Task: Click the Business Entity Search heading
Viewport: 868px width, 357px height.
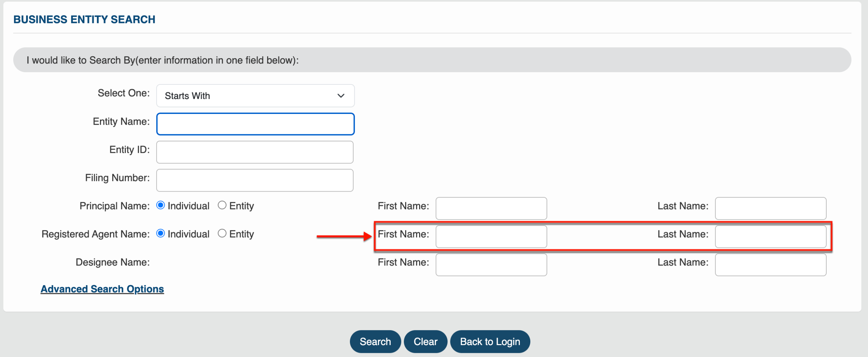Action: click(84, 20)
